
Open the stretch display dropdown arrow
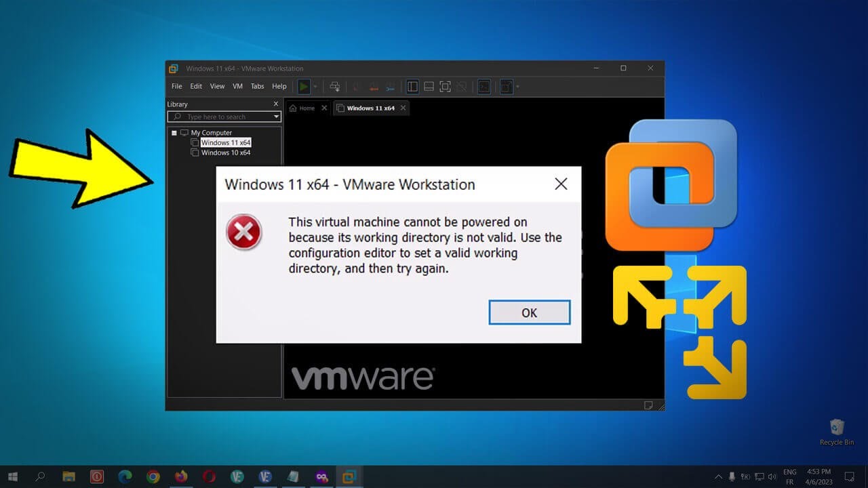pos(517,87)
